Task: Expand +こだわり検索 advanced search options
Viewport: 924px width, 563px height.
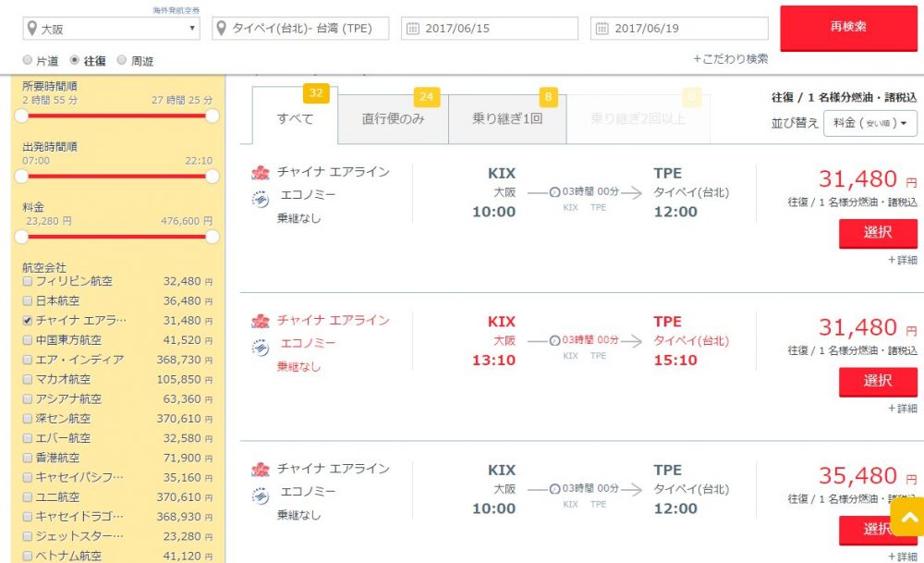Action: pos(731,59)
